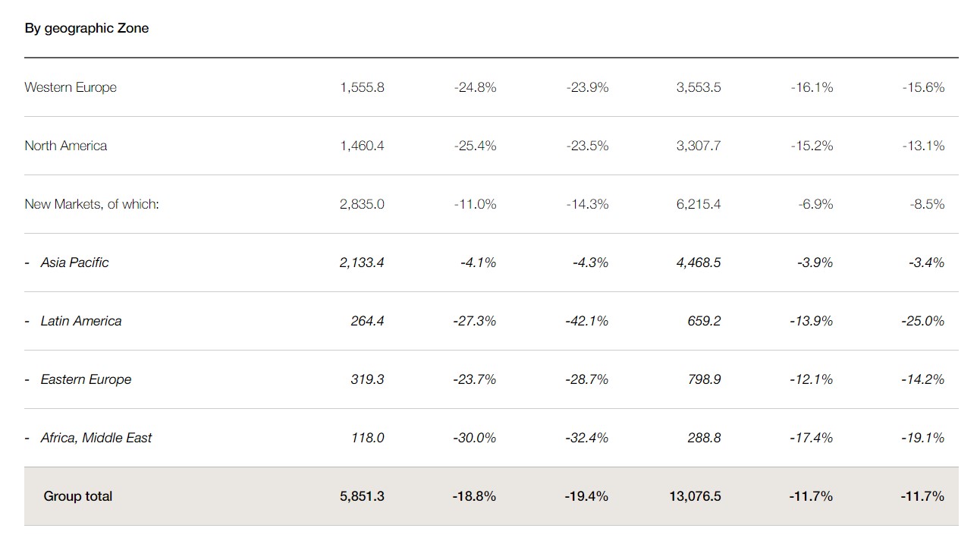Click the 5,851.3 Group total value

[x=362, y=496]
